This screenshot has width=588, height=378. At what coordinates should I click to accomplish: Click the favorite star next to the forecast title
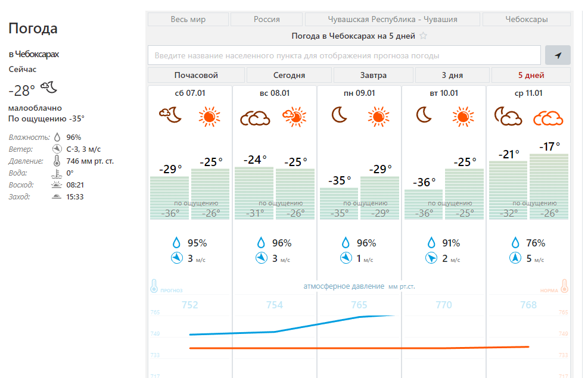[x=423, y=36]
